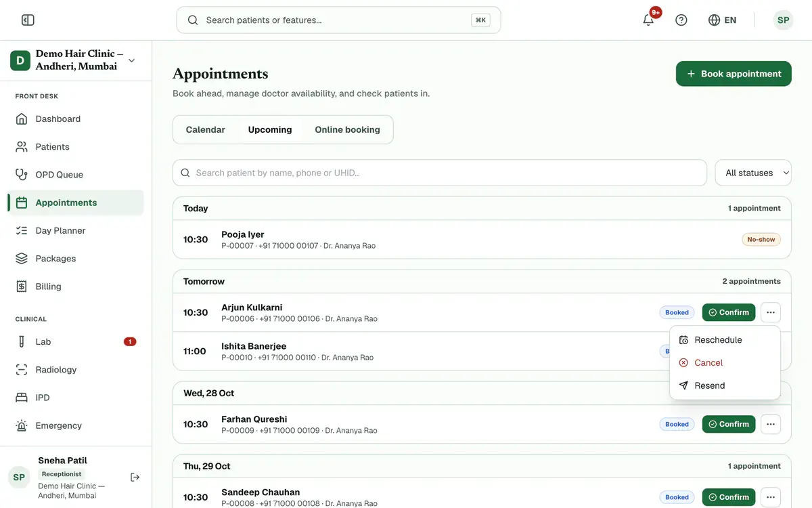Click the Receptionist role badge
This screenshot has width=812, height=508.
62,474
